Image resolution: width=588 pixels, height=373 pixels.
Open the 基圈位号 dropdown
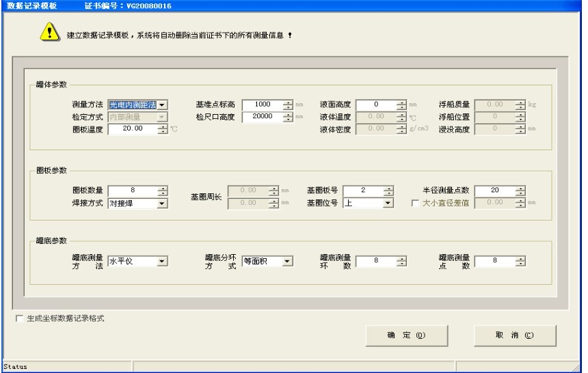click(388, 203)
